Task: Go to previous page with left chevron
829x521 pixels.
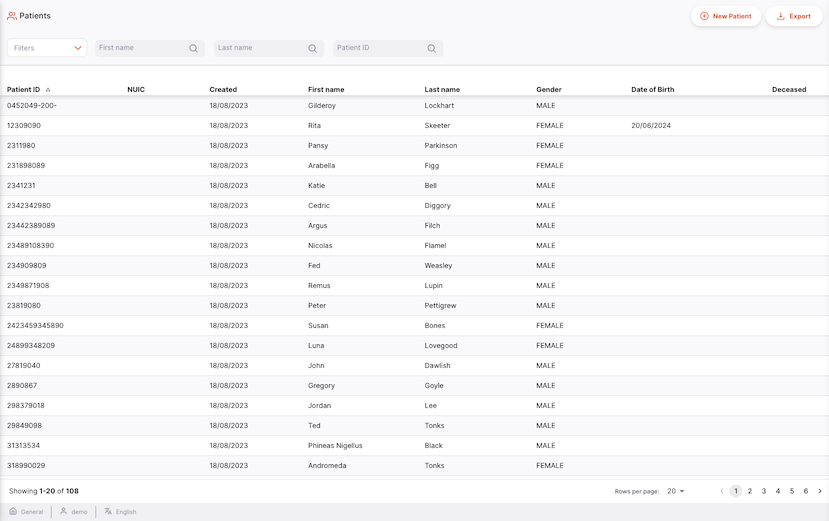Action: point(722,491)
